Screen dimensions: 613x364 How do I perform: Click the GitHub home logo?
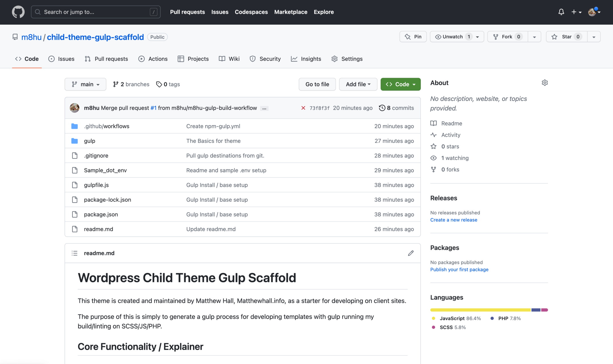[18, 12]
